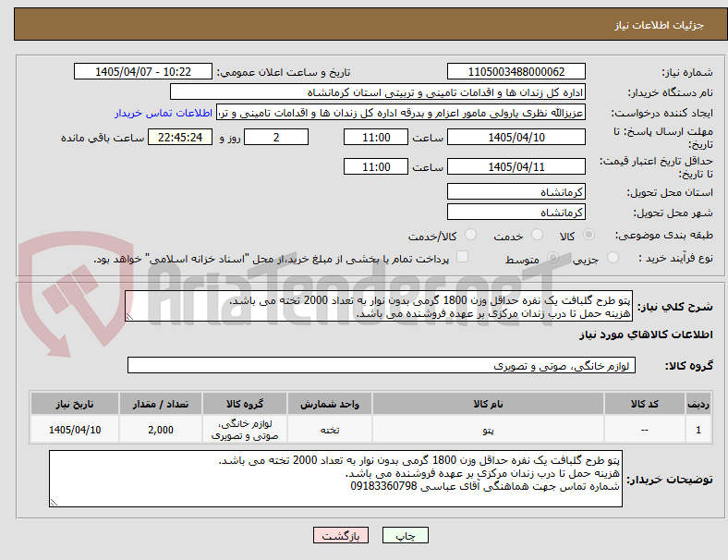Click the شماره نیاز number field
The height and width of the screenshot is (560, 728).
516,72
